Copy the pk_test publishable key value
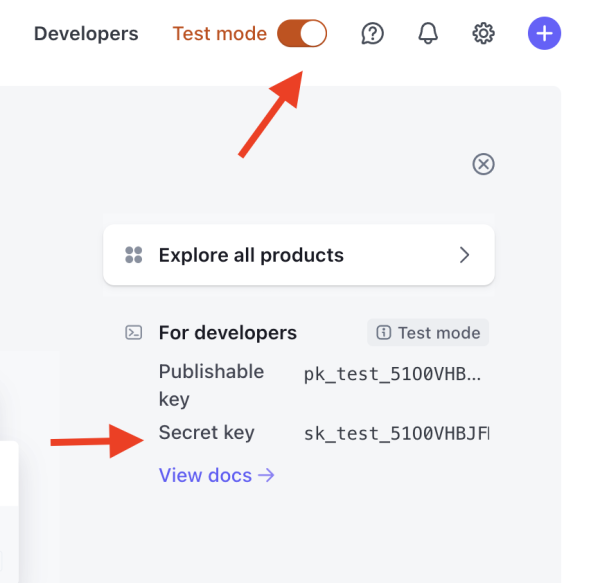The width and height of the screenshot is (600, 583). [392, 376]
